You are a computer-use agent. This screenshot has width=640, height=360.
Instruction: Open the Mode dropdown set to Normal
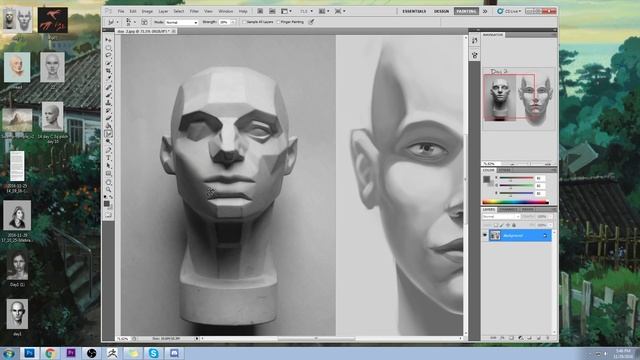(181, 22)
